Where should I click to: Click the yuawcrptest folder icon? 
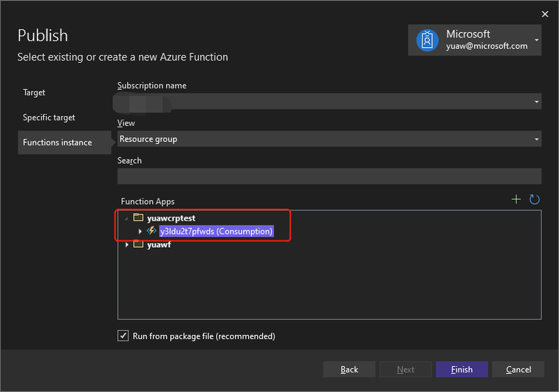point(138,217)
